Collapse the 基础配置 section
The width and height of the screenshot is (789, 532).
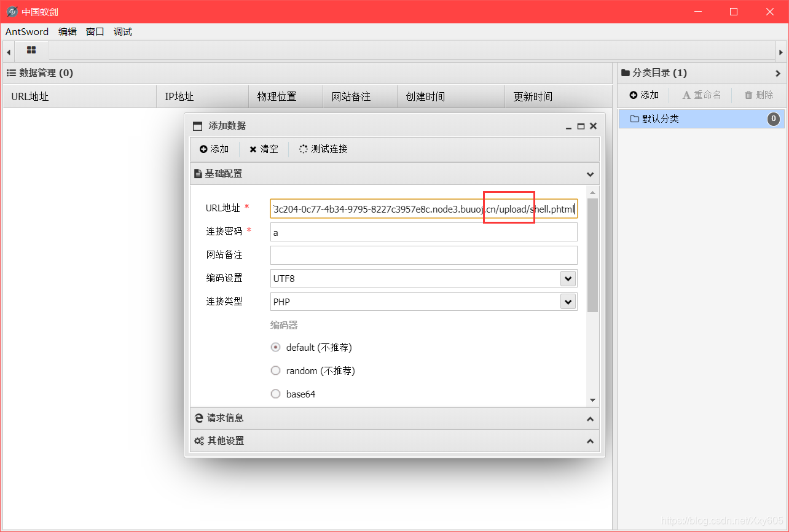click(590, 174)
